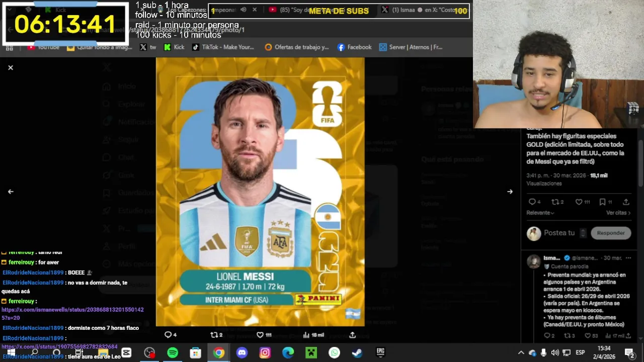Screen dimensions: 644x362
Task: Open Discord from the taskbar
Action: point(242,353)
